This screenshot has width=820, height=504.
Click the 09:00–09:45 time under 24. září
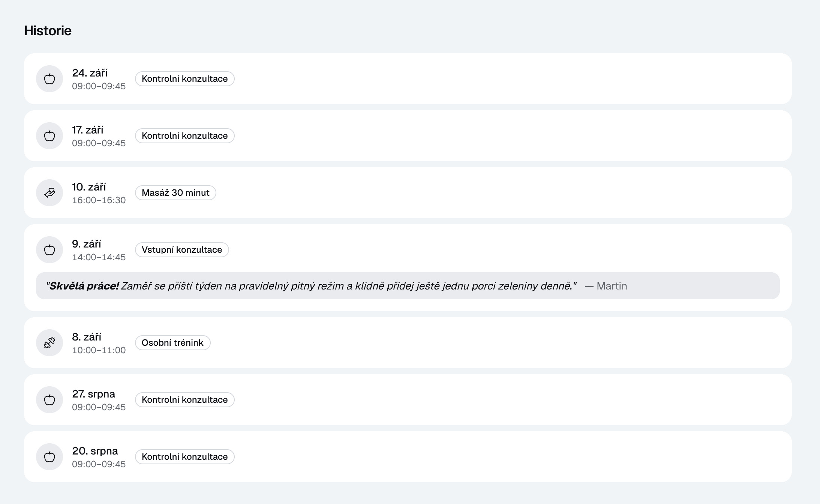click(99, 86)
